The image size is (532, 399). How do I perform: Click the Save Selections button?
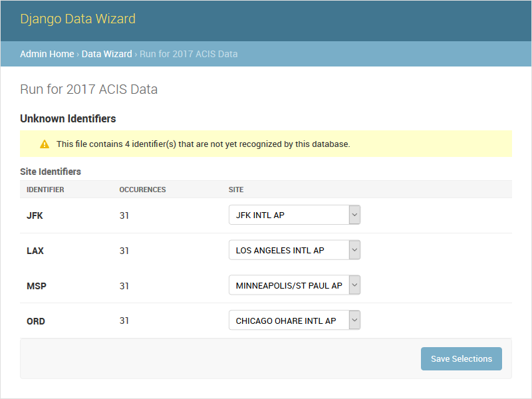click(461, 358)
